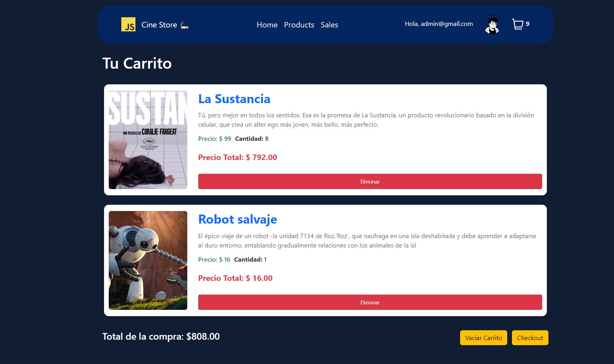The height and width of the screenshot is (364, 614).
Task: Click the cart item count badge
Action: 528,24
